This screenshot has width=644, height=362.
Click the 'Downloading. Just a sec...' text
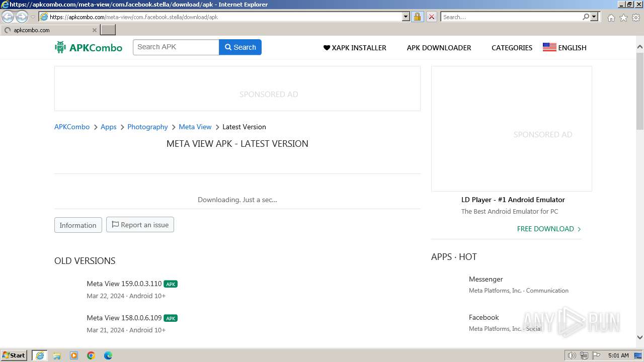click(x=237, y=200)
